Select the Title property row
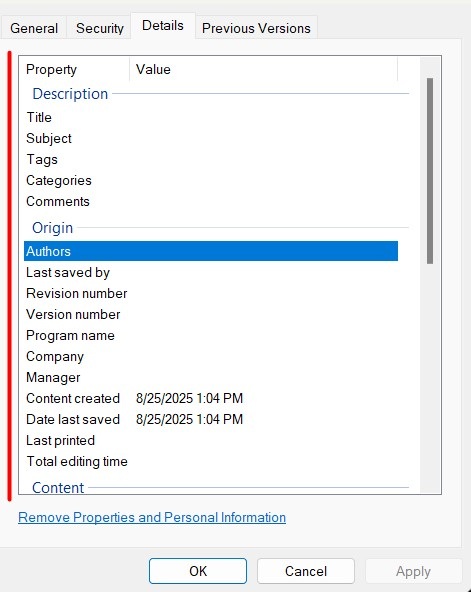The height and width of the screenshot is (592, 471). 211,117
